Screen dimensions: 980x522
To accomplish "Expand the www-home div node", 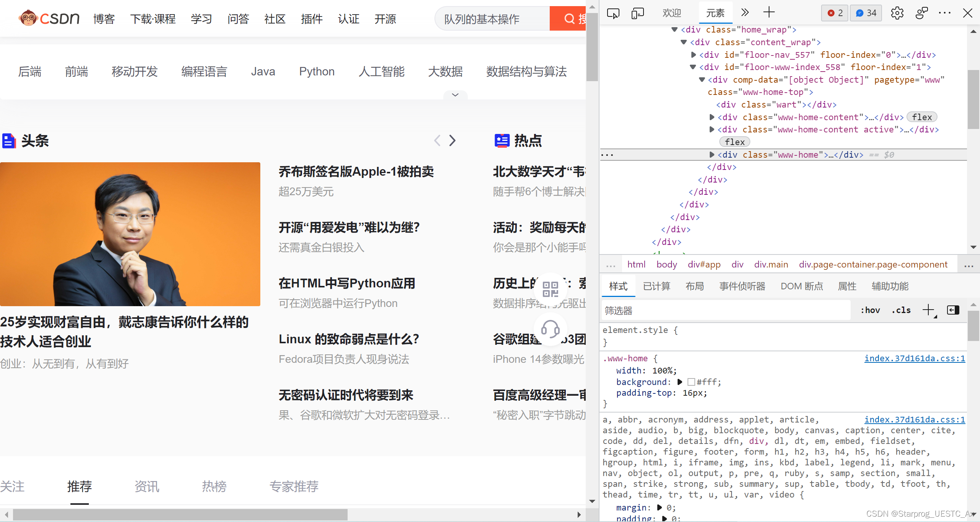I will tap(712, 155).
